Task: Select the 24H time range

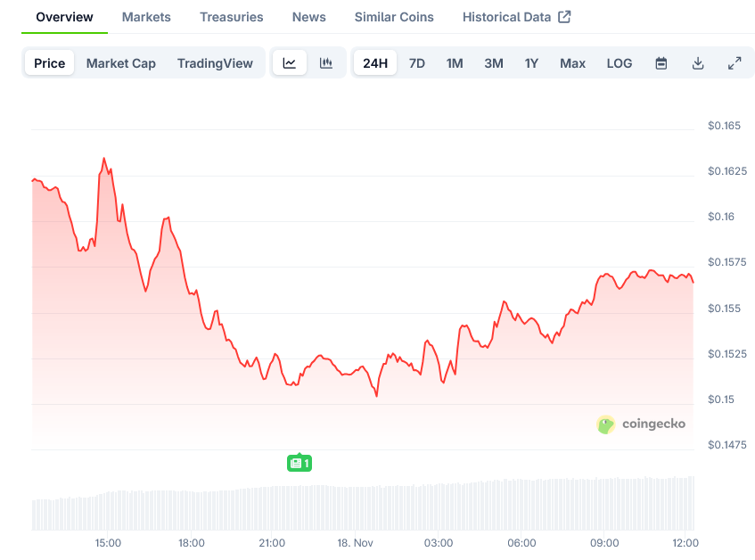Action: [375, 63]
